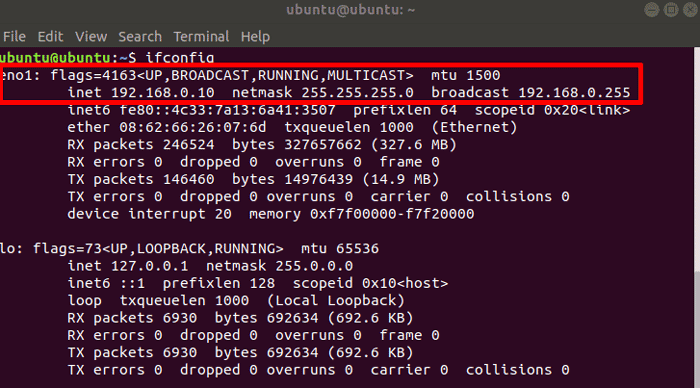Image resolution: width=700 pixels, height=388 pixels.
Task: Click bytes 14976439 (14.9 MB)
Action: tap(335, 179)
